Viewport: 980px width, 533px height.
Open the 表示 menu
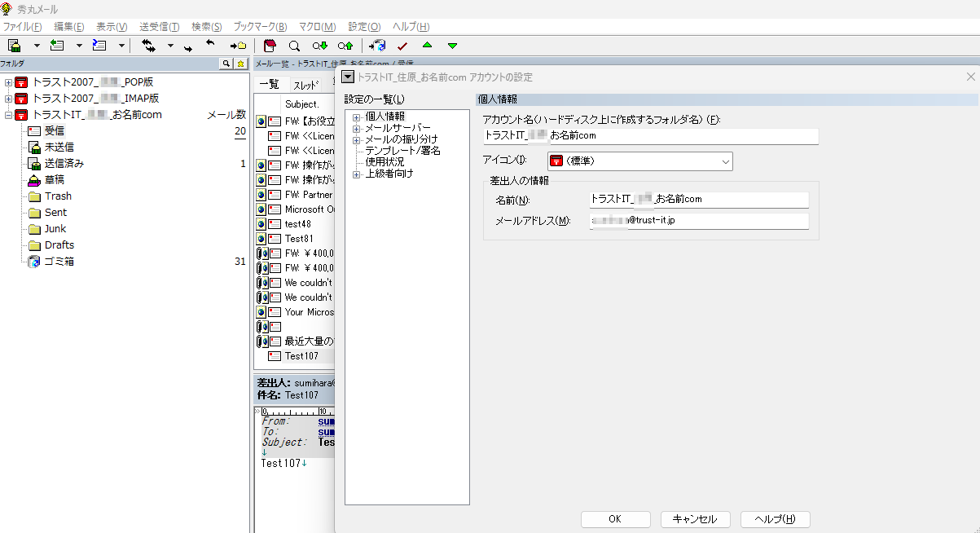pos(112,27)
